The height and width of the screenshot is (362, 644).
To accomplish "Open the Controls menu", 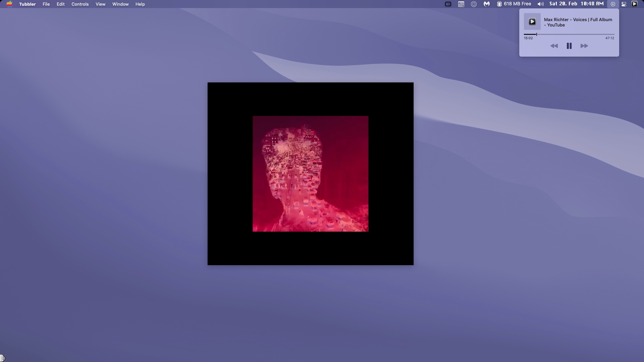I will [x=80, y=4].
